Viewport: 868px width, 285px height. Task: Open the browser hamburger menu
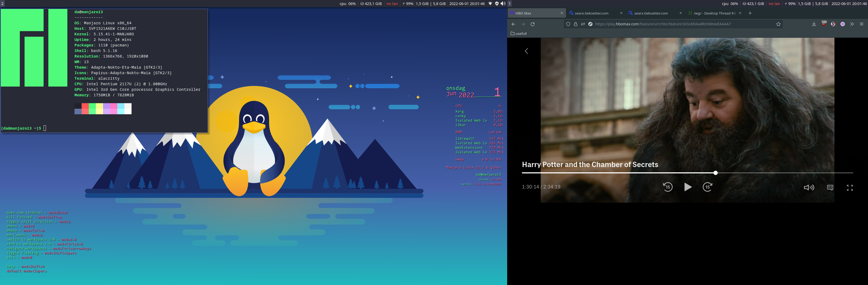coord(862,24)
